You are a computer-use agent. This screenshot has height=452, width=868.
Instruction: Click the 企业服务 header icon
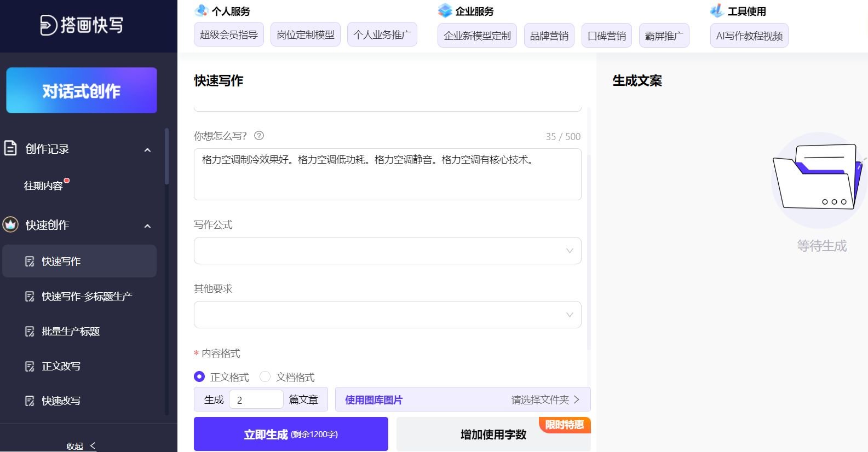[445, 10]
